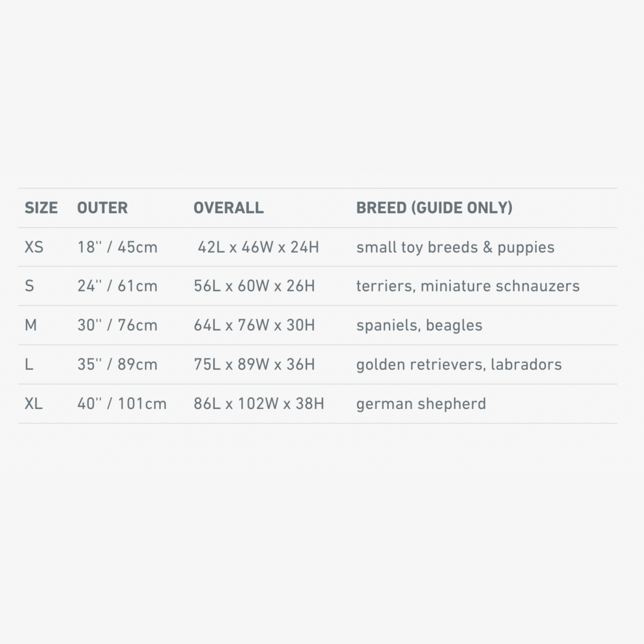Select the S size row label
644x644 pixels.
pyautogui.click(x=29, y=286)
